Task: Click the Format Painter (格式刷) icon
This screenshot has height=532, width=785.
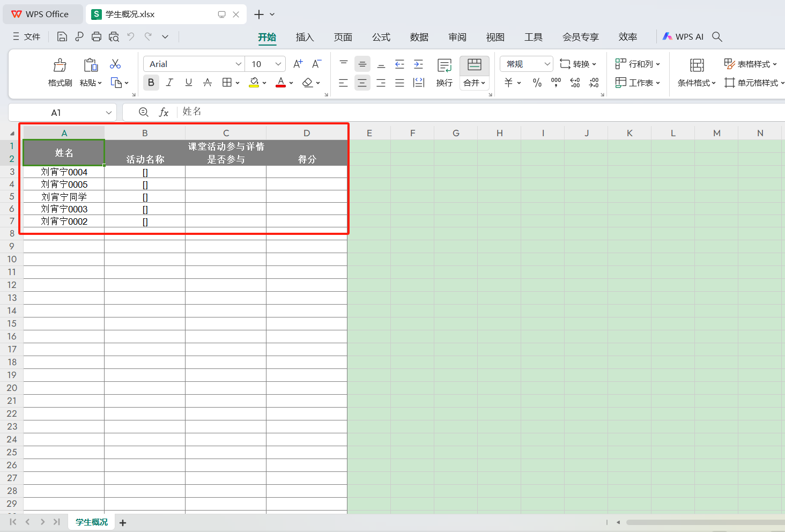Action: point(60,65)
